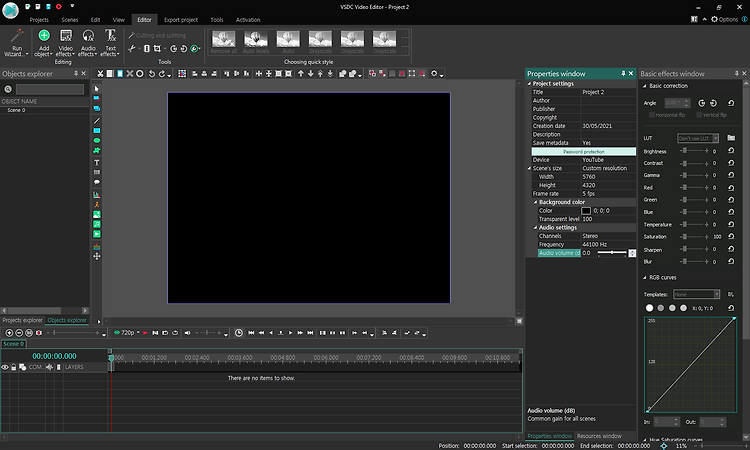Click the Objects explorer search field
This screenshot has height=450, width=750.
tap(49, 89)
